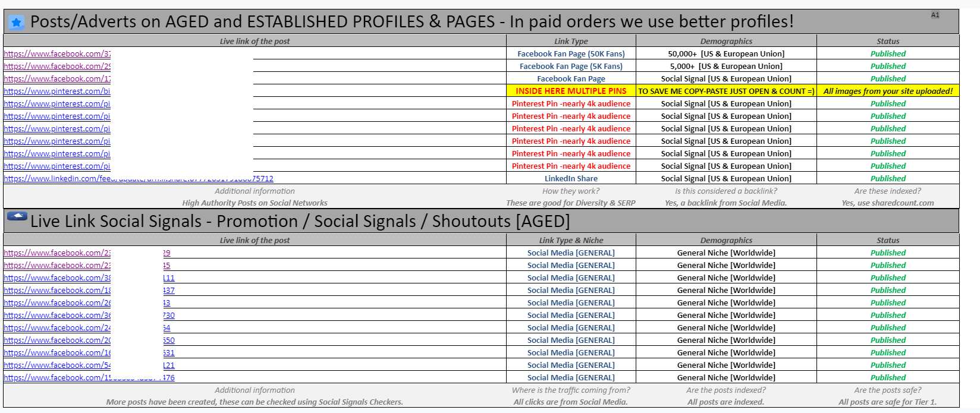
Task: Open the facebook.com/17 link
Action: (57, 78)
